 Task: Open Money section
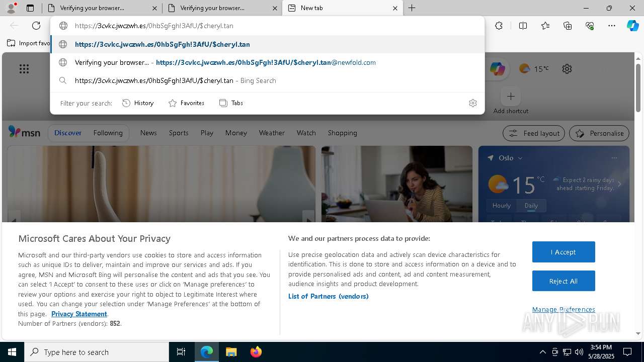click(236, 133)
